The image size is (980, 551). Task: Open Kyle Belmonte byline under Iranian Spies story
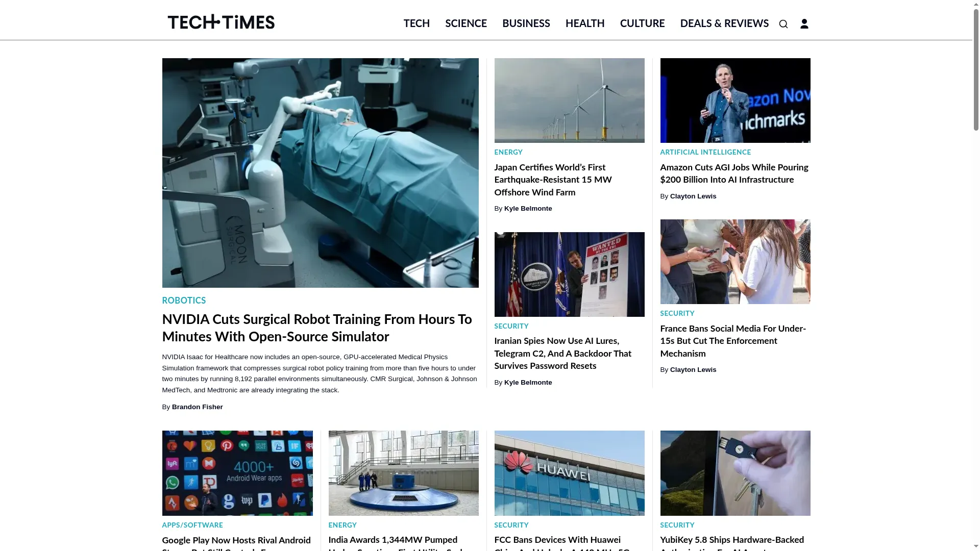click(528, 383)
